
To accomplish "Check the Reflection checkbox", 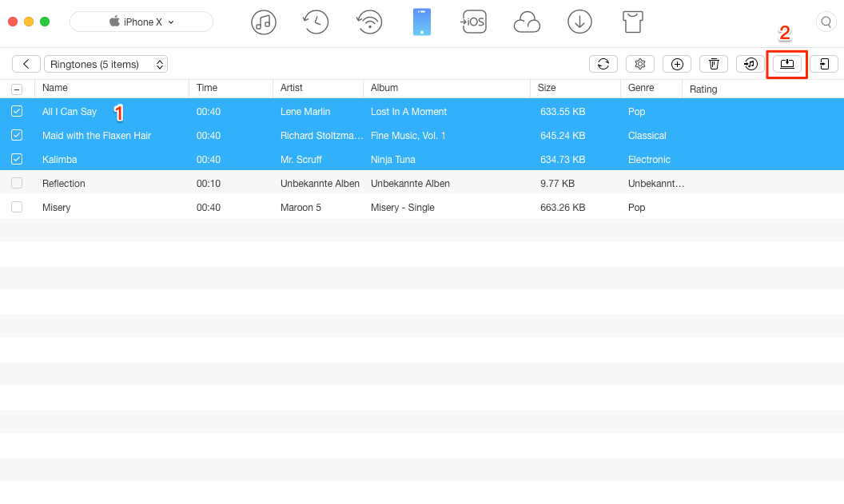I will click(x=17, y=183).
